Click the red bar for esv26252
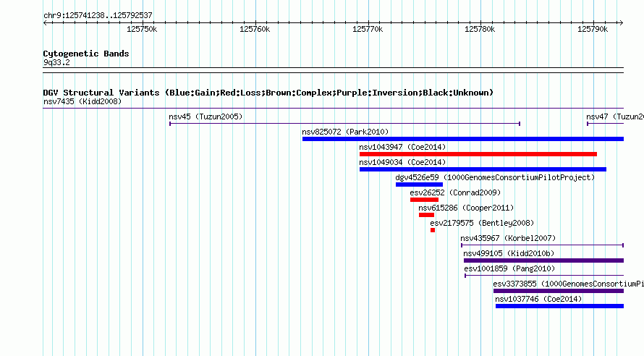 424,200
